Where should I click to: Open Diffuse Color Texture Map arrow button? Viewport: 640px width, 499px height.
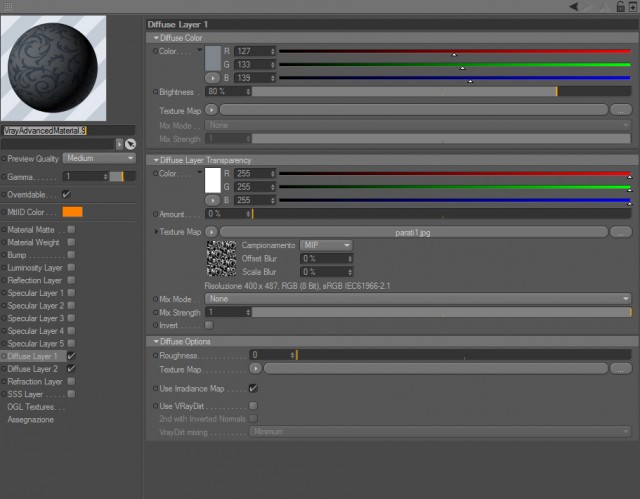(x=211, y=110)
